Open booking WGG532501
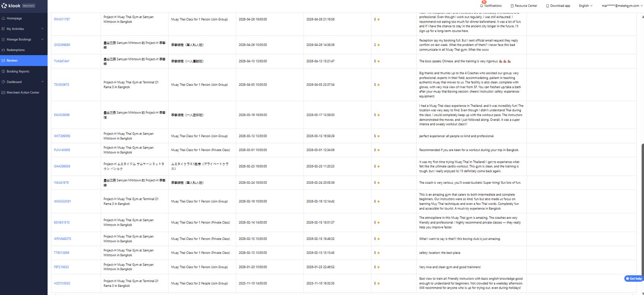Viewport: 644px width, 295px height. click(62, 201)
